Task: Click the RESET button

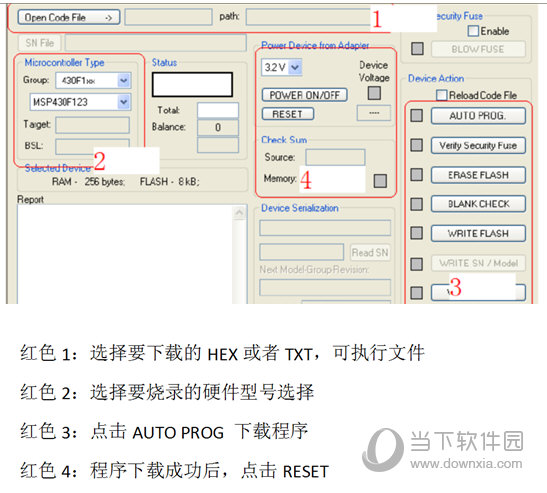Action: pyautogui.click(x=288, y=114)
